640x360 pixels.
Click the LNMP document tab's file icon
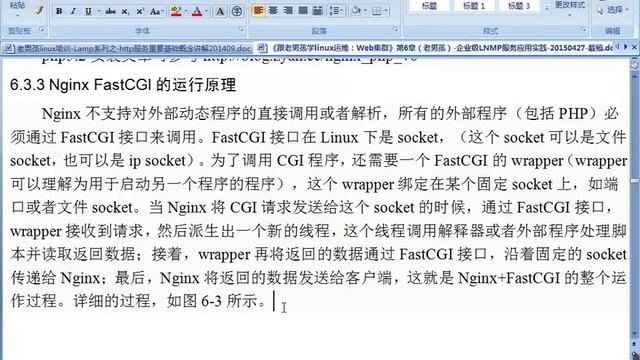click(x=263, y=48)
